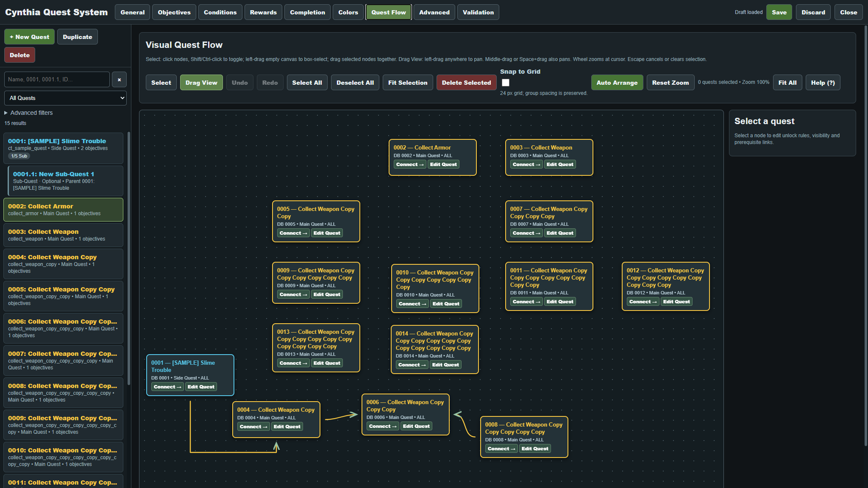This screenshot has width=868, height=488.
Task: Duplicate the current quest
Action: [77, 37]
